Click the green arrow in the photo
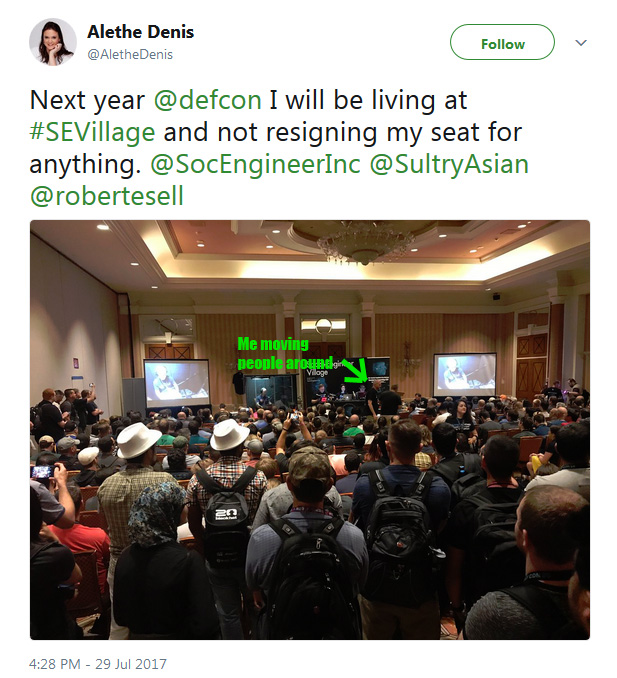Screen dimensions: 617x678 tap(355, 371)
